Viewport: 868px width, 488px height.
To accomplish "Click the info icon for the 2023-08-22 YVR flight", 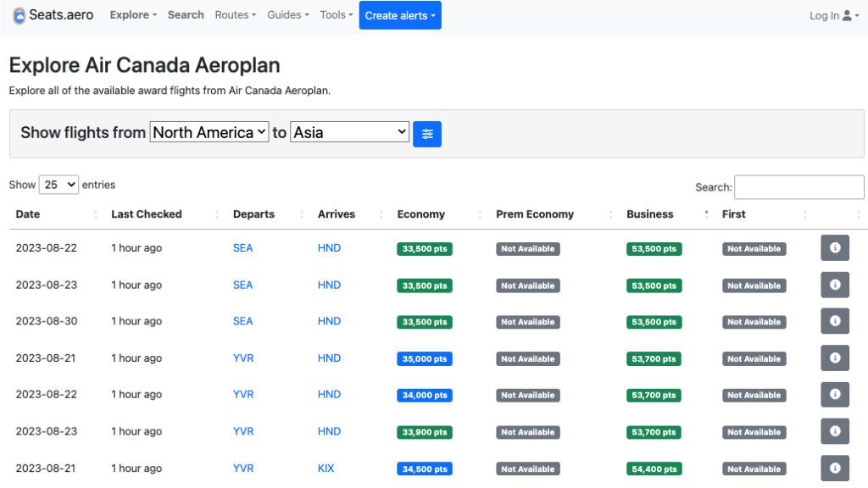I will [x=835, y=394].
